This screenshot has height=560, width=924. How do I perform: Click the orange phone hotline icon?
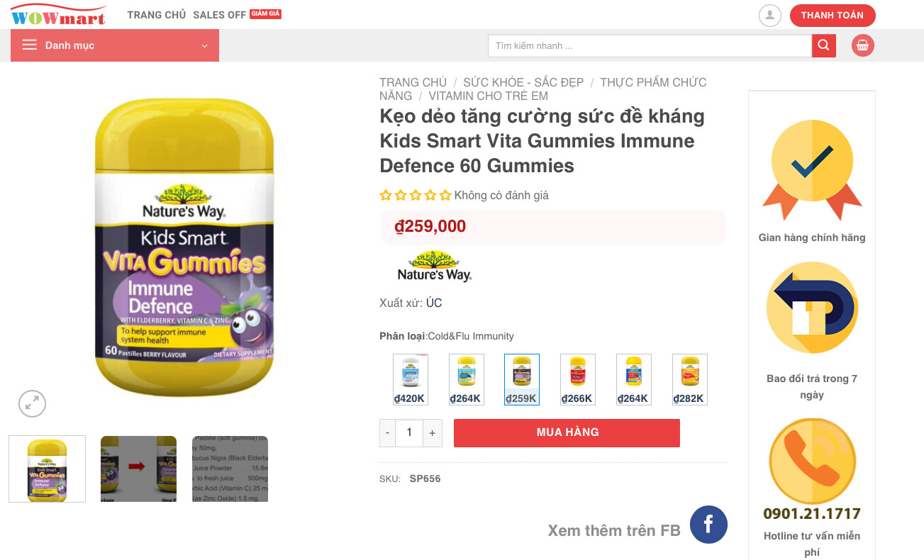812,461
